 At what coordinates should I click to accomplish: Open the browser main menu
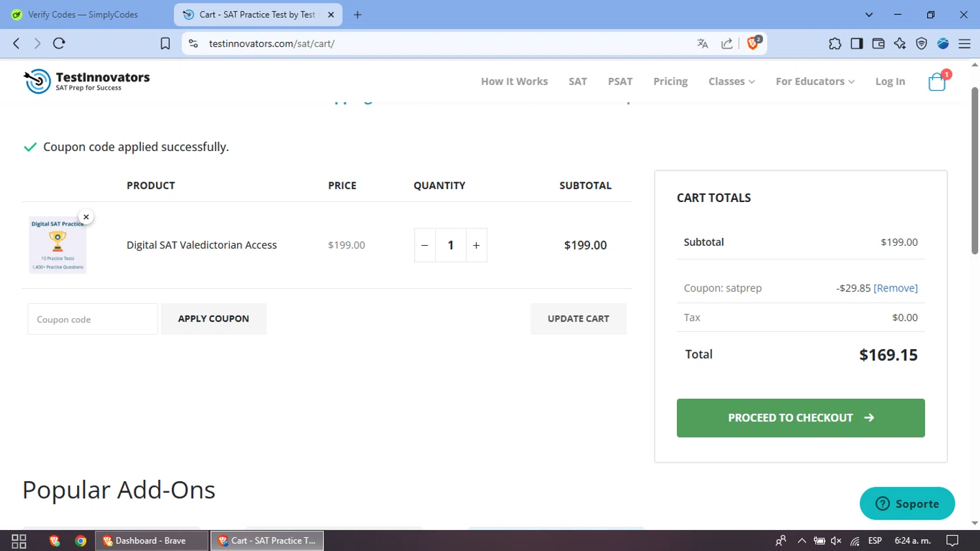tap(964, 43)
